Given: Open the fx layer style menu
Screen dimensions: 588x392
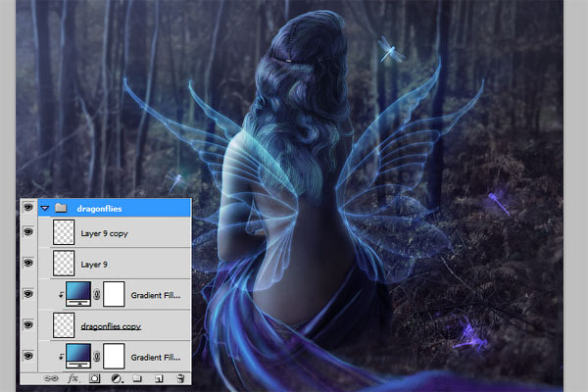Looking at the screenshot, I should [73, 378].
